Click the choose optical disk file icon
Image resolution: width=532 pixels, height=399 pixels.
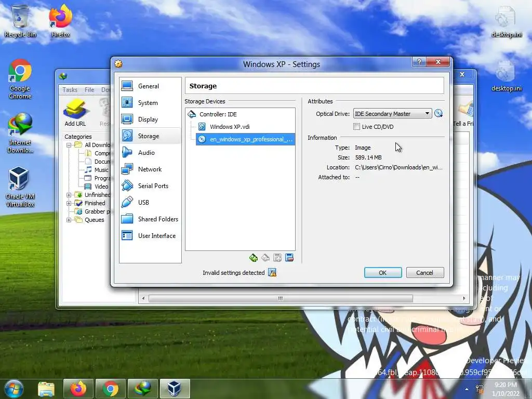coord(438,114)
